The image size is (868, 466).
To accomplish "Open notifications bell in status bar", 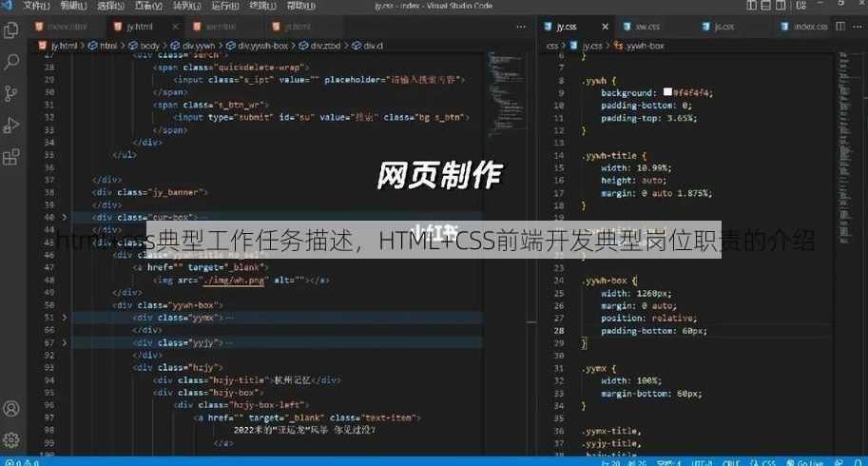I will coord(858,462).
